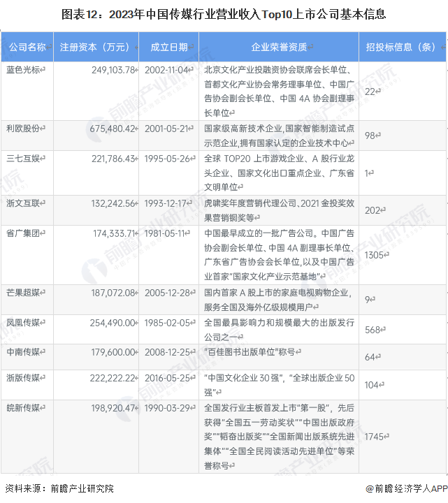Viewport: 448px width, 503px height.
Task: Click 浙文互联 honors text 虎啸奖年度营销代理公司
Action: [x=250, y=203]
